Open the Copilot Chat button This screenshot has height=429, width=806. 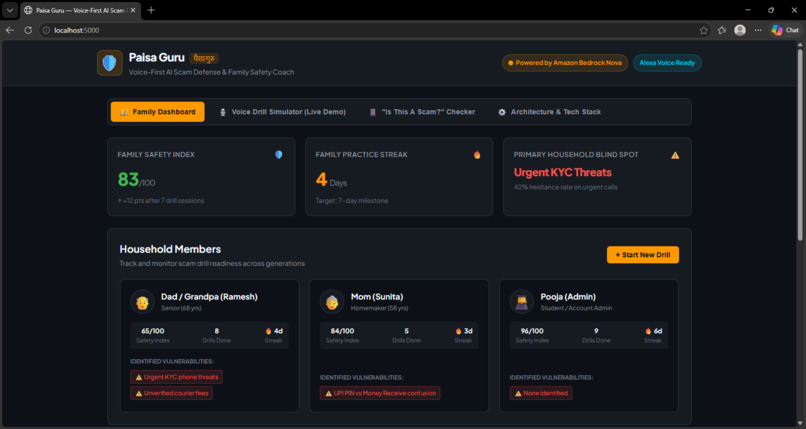coord(785,30)
